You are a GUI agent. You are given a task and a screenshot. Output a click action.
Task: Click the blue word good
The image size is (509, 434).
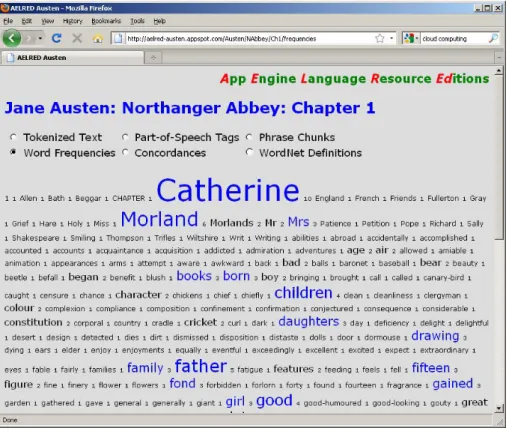pos(274,400)
